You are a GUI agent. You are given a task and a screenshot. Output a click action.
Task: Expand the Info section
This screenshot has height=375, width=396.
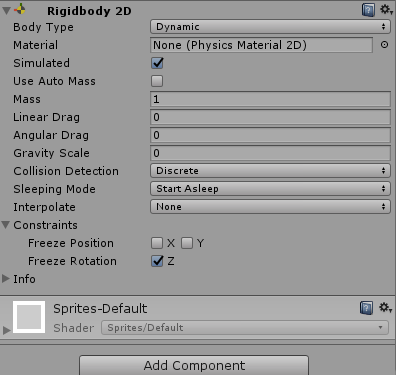coord(6,278)
